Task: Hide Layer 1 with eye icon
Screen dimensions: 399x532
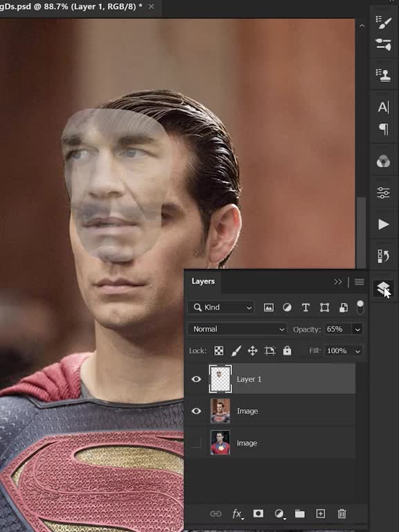Action: coord(196,379)
